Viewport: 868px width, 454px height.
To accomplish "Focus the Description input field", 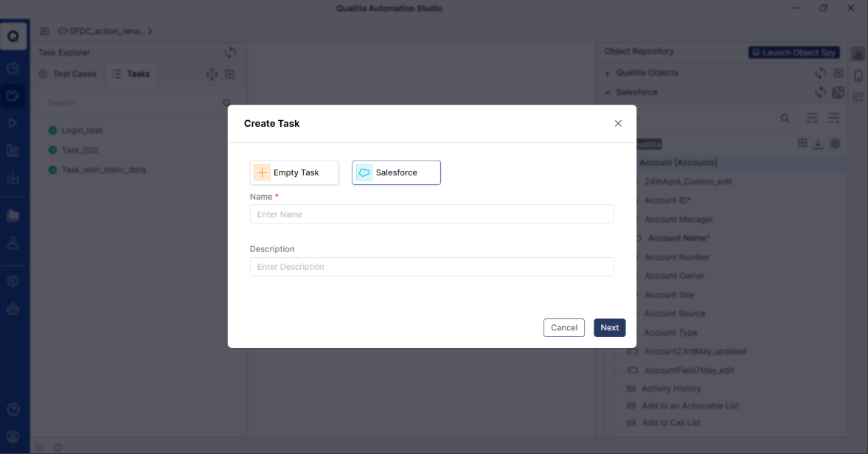I will 431,267.
